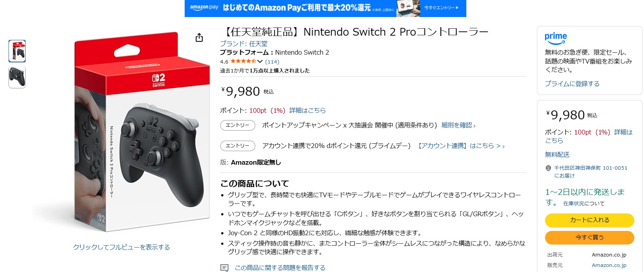
Task: Click 今すぐ買う button
Action: (x=589, y=238)
